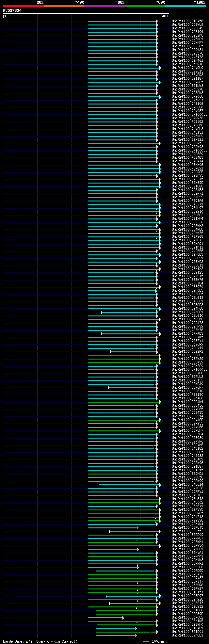Click hit label UniRef100_O48614
This screenshot has height=644, width=209.
(187, 485)
